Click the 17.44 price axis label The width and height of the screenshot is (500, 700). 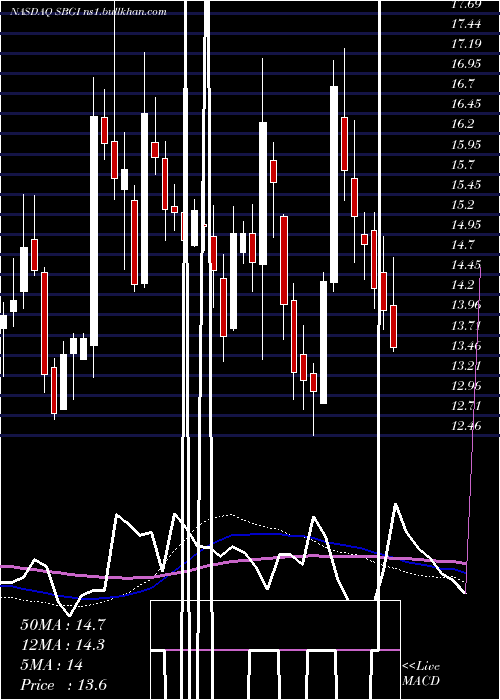(x=466, y=24)
